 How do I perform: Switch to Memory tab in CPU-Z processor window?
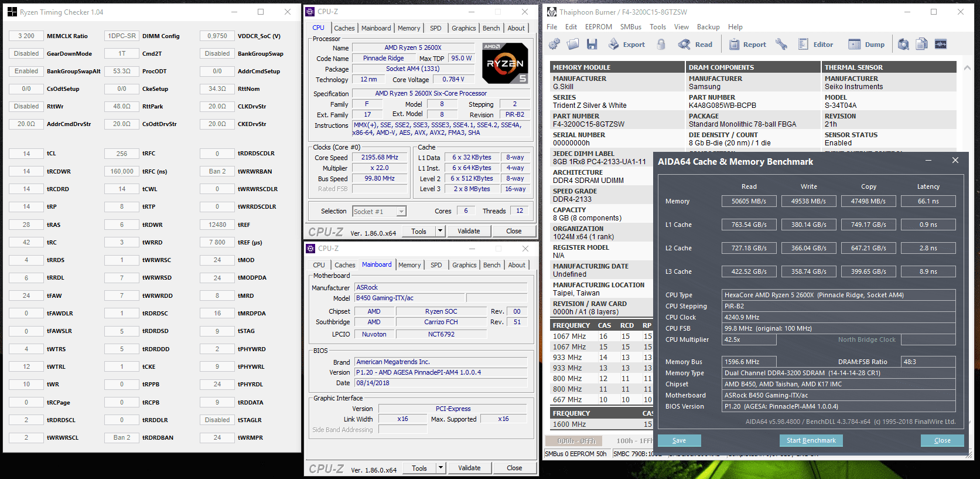[408, 28]
